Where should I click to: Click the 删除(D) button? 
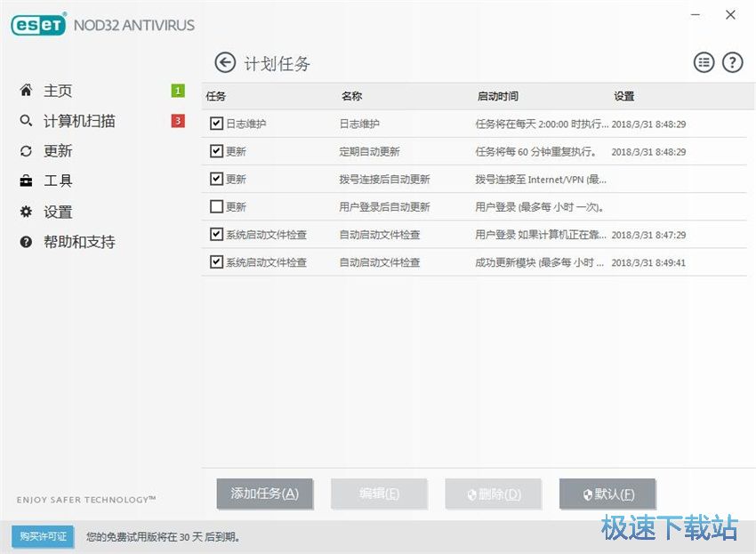coord(494,494)
